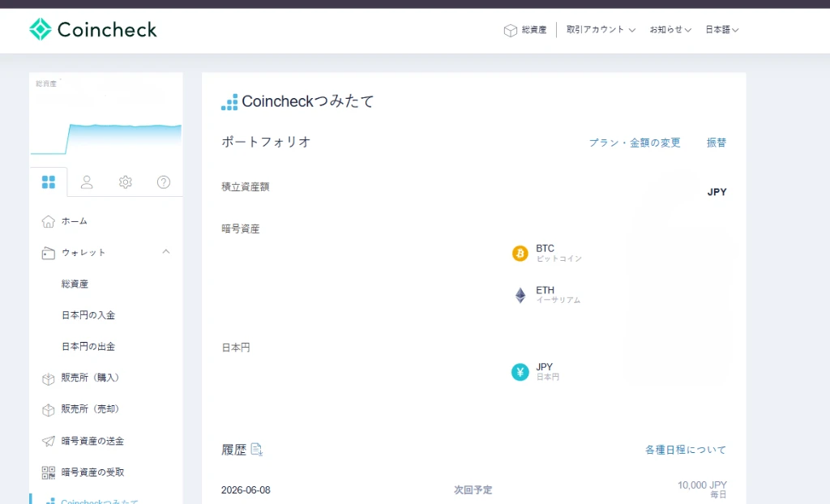Expand the 取引アカウント dropdown
This screenshot has width=830, height=504.
click(601, 30)
